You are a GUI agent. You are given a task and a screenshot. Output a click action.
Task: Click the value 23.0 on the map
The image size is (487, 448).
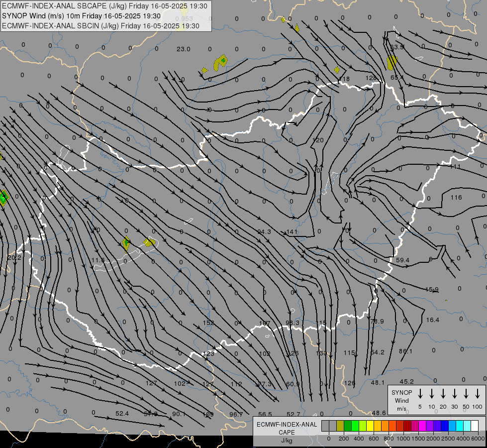(183, 49)
